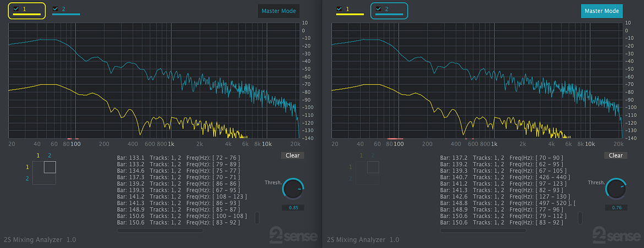
Task: Toggle track 2 checkbox in right analyzer
Action: click(378, 9)
